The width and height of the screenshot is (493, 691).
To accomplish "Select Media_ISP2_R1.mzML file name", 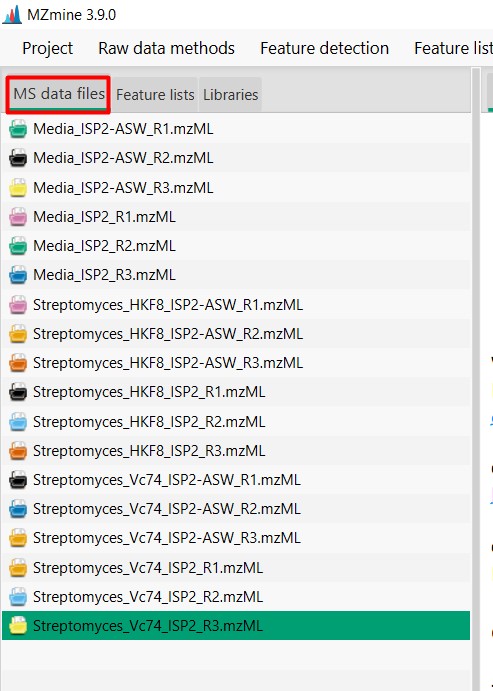I will (104, 217).
